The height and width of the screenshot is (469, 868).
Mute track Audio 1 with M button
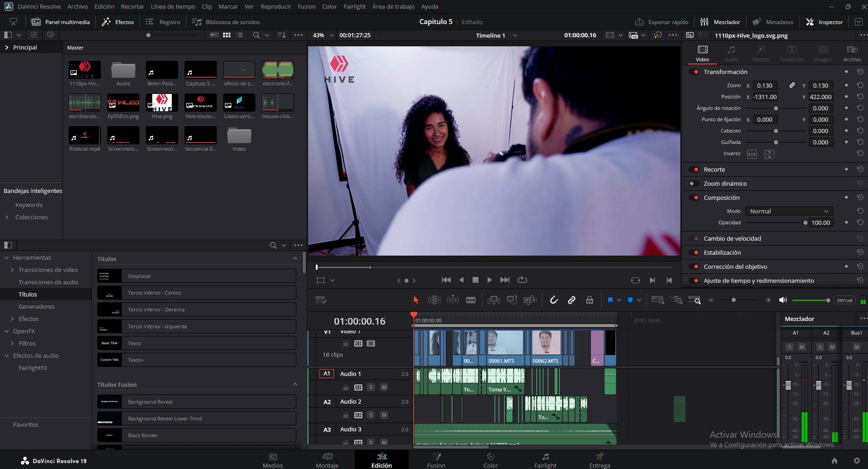[x=384, y=387]
